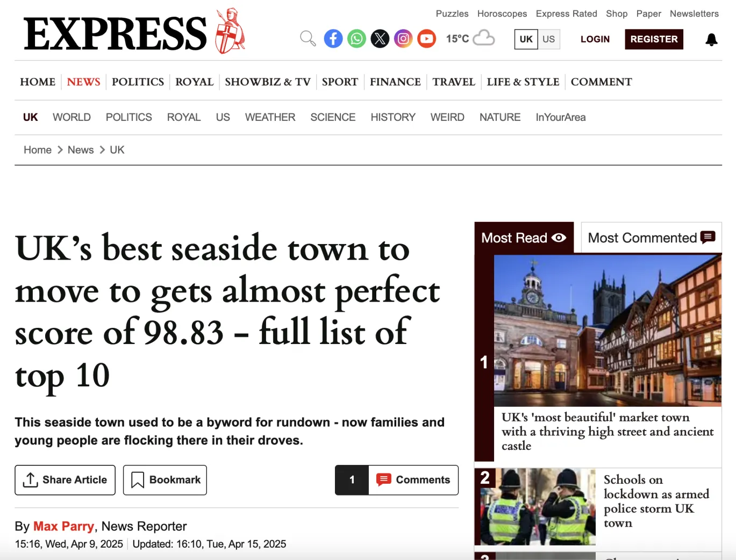Click the News breadcrumb link
This screenshot has height=560, width=736.
click(81, 150)
